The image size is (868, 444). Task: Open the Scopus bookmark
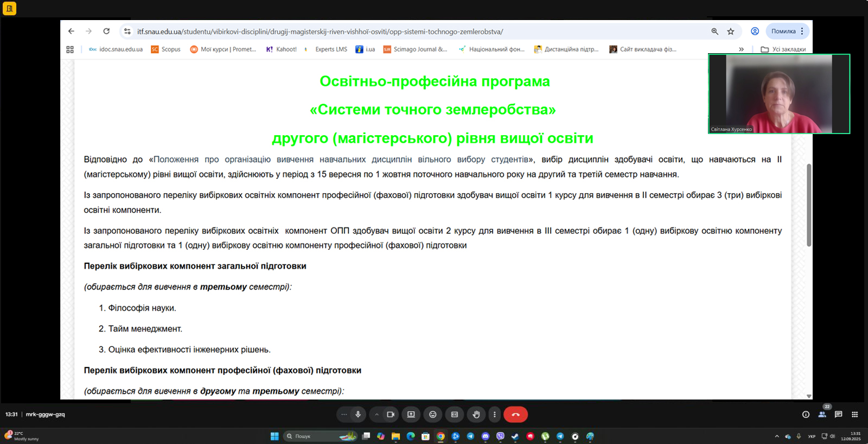click(166, 49)
